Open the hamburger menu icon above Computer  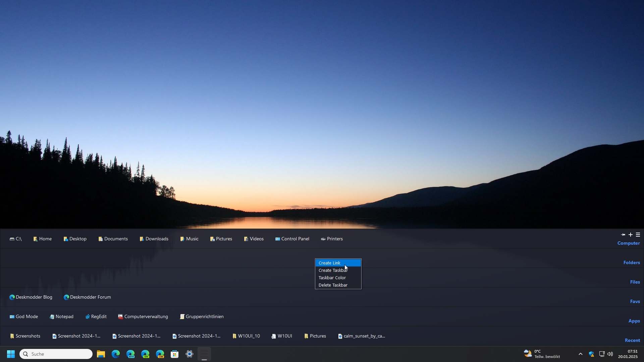pos(638,235)
